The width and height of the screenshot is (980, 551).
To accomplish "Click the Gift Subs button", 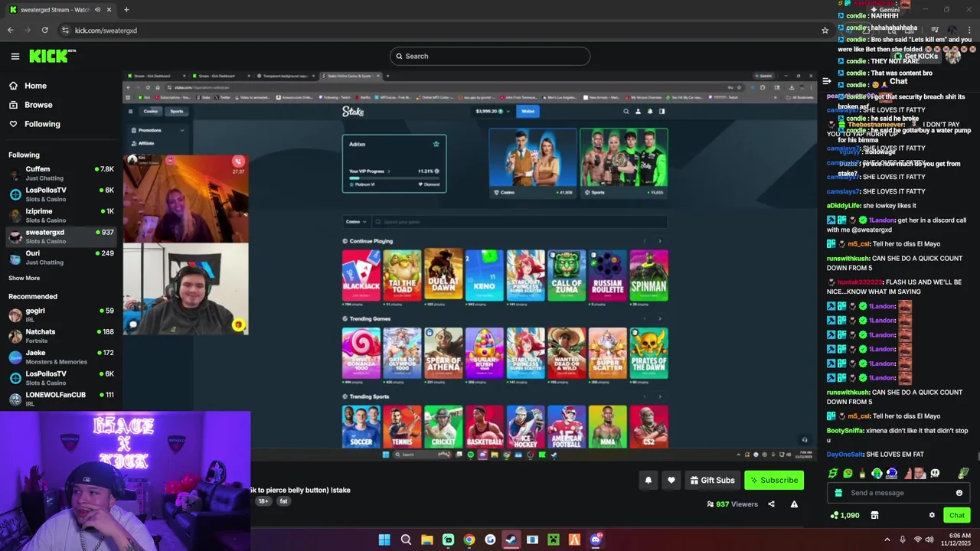I will pos(712,480).
